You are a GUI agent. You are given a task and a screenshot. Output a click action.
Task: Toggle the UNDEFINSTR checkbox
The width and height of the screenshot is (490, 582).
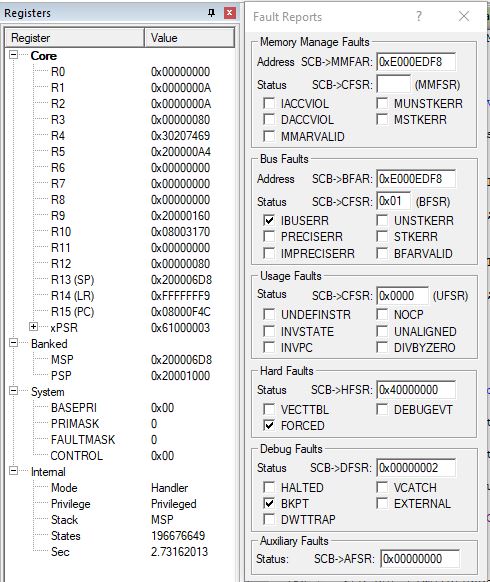[269, 314]
